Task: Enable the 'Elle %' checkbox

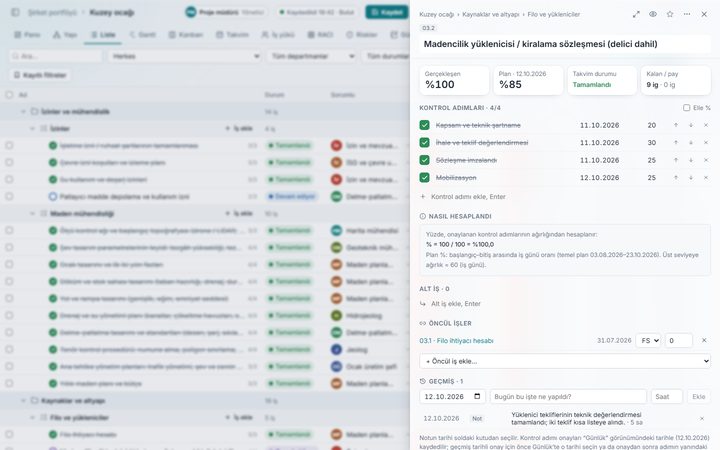Action: point(686,108)
